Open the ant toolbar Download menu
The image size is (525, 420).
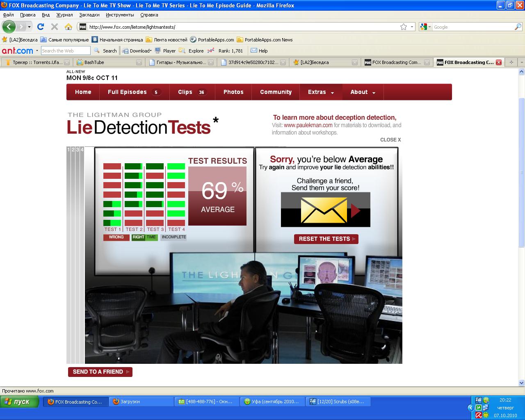point(137,50)
